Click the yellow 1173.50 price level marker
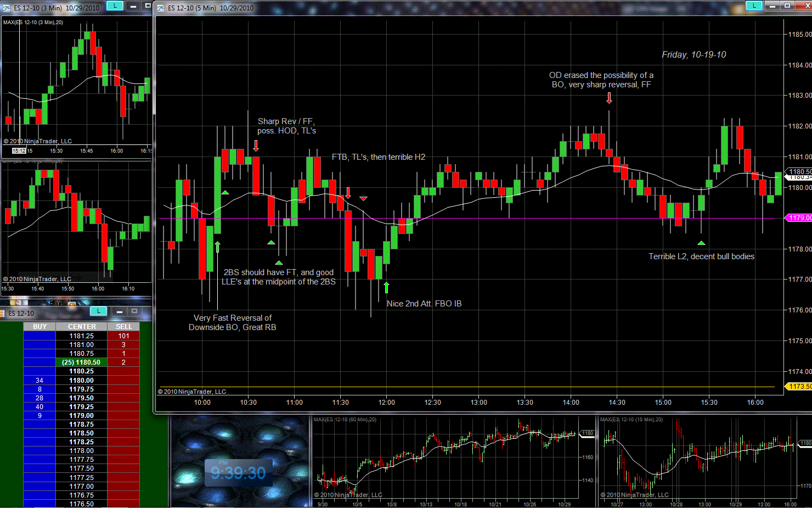812x508 pixels. coord(799,387)
